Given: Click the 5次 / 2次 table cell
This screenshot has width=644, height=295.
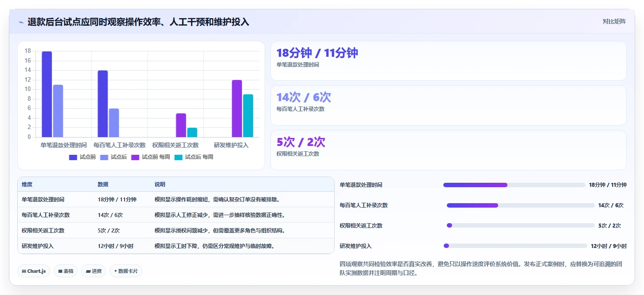Looking at the screenshot, I should click(109, 231).
